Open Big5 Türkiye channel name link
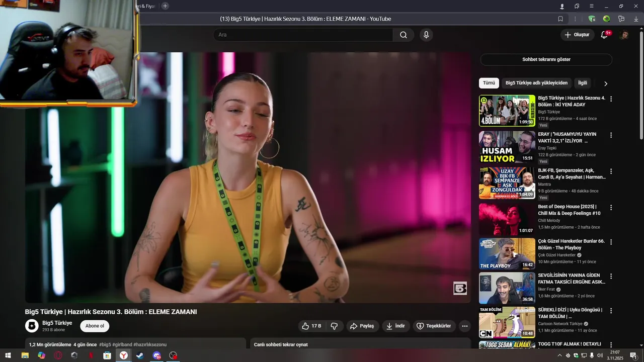This screenshot has height=362, width=644. [57, 323]
